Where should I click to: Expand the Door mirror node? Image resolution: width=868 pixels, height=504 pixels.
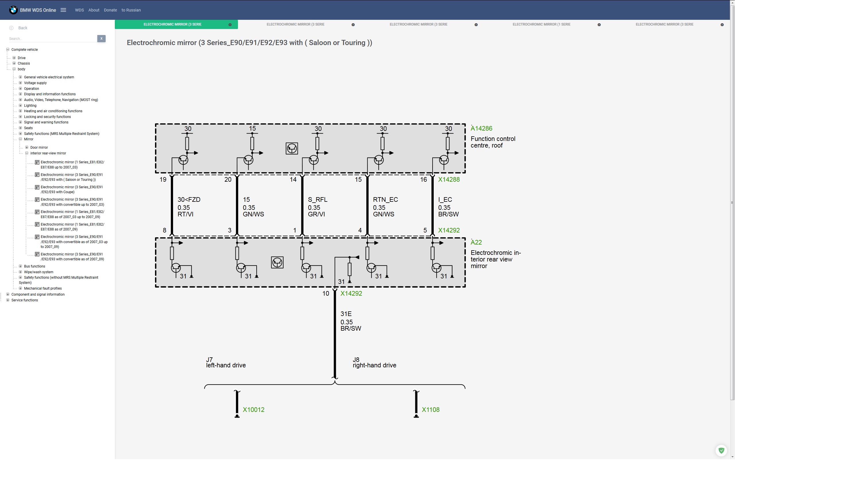(26, 148)
